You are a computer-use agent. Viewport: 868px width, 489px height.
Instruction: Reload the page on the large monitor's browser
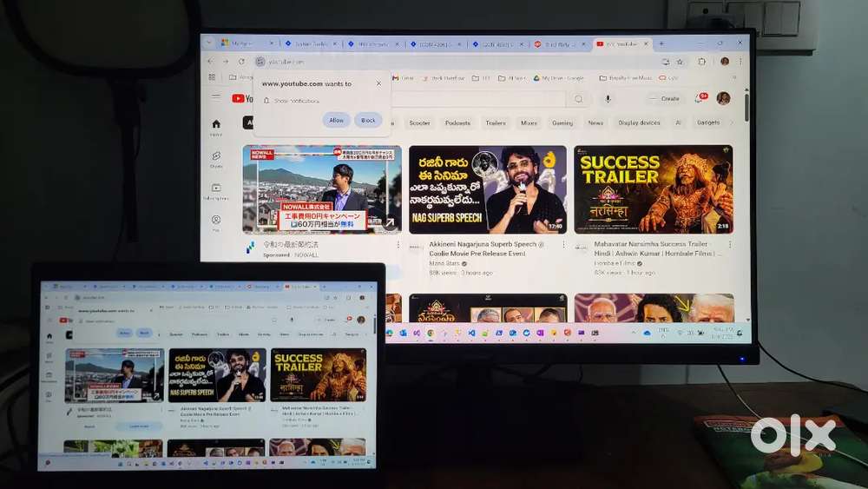point(240,62)
